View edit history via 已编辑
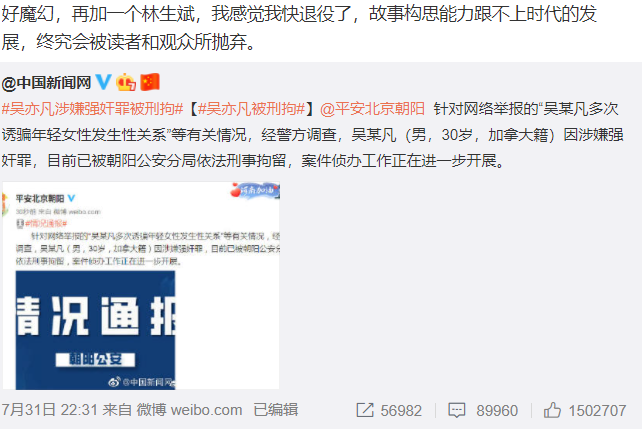 (x=276, y=410)
